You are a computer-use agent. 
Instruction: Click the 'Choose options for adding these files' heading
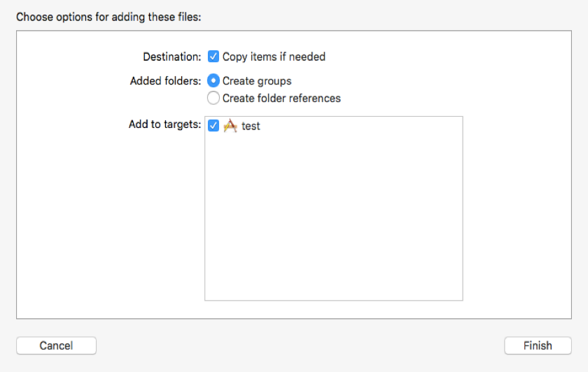point(108,17)
